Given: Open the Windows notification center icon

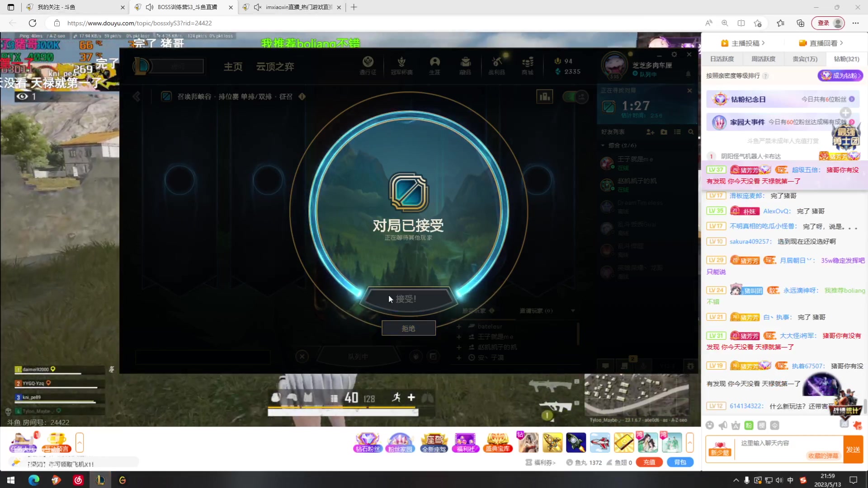Looking at the screenshot, I should pos(853,480).
